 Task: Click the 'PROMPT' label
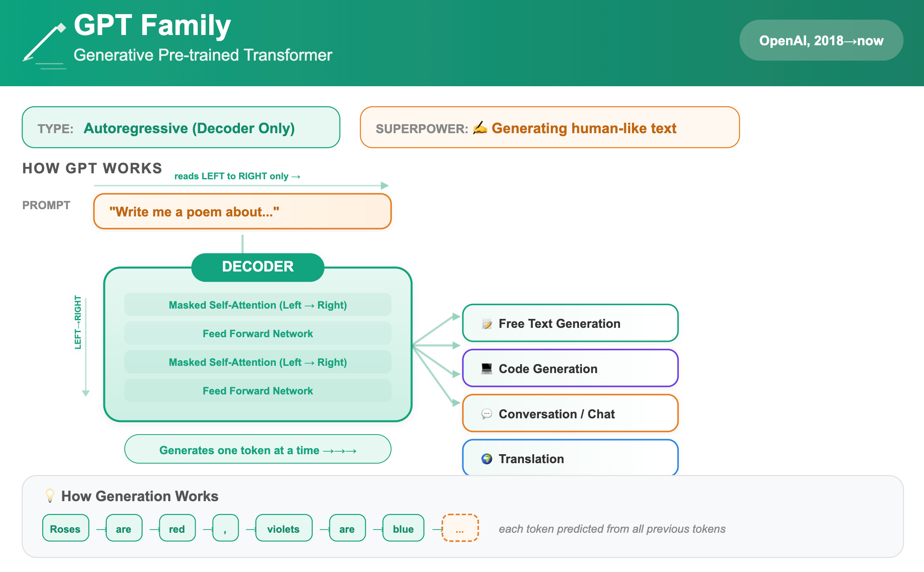pyautogui.click(x=46, y=205)
